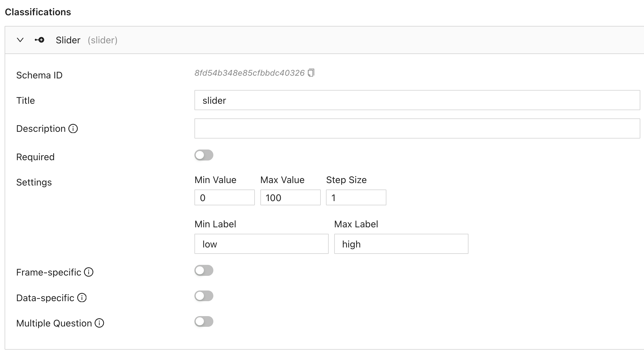
Task: Open the Frame-specific info icon
Action: coord(89,272)
